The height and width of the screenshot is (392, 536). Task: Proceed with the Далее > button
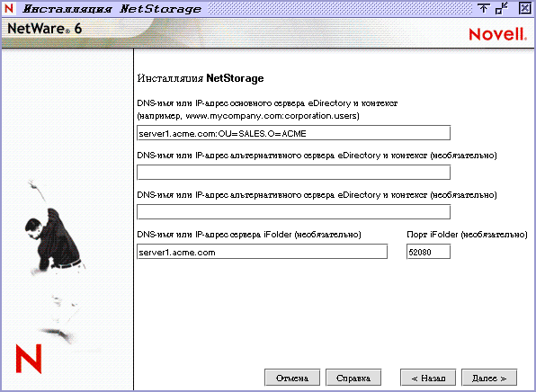pyautogui.click(x=489, y=378)
